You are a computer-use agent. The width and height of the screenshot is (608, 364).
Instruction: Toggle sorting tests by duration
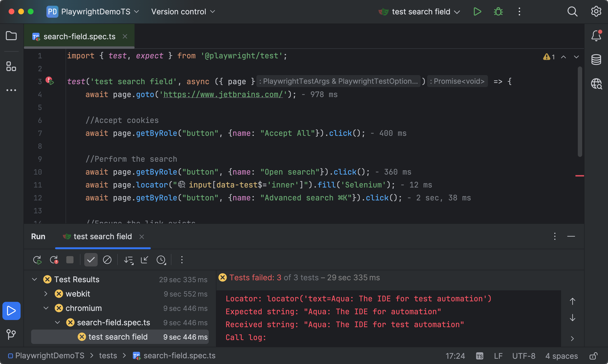(128, 259)
